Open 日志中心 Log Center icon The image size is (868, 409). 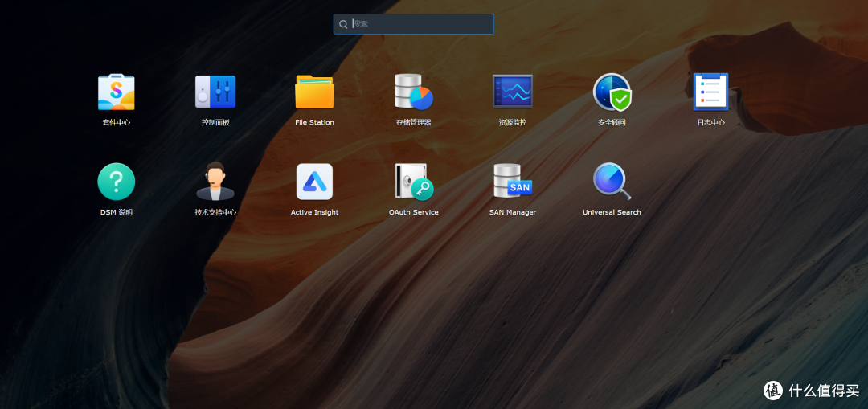pyautogui.click(x=710, y=92)
